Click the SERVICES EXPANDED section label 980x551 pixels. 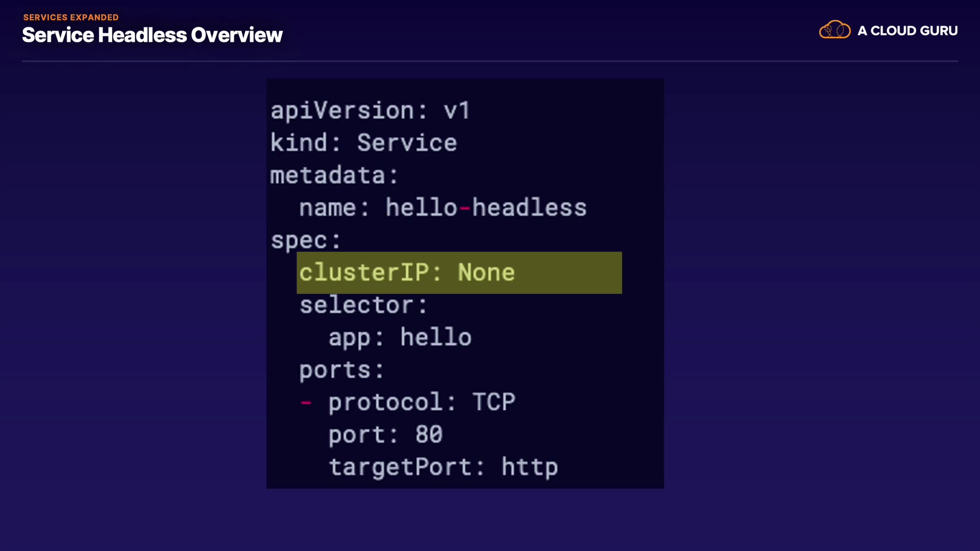(70, 17)
